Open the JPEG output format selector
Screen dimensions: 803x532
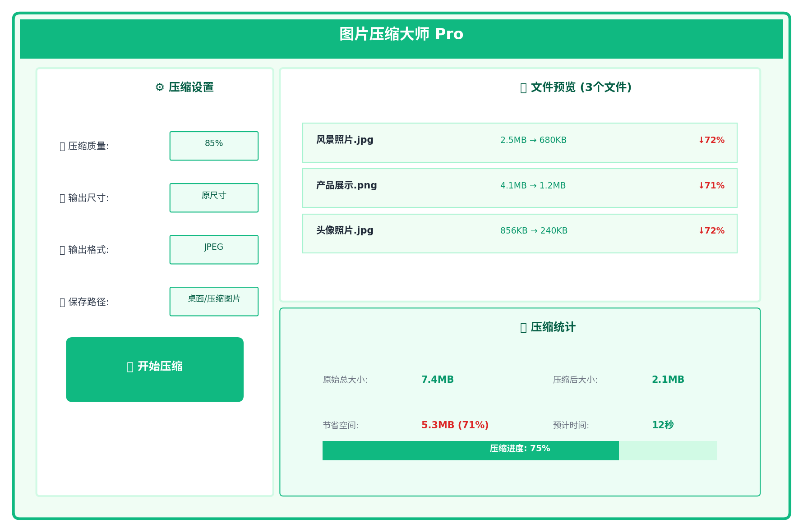click(214, 249)
